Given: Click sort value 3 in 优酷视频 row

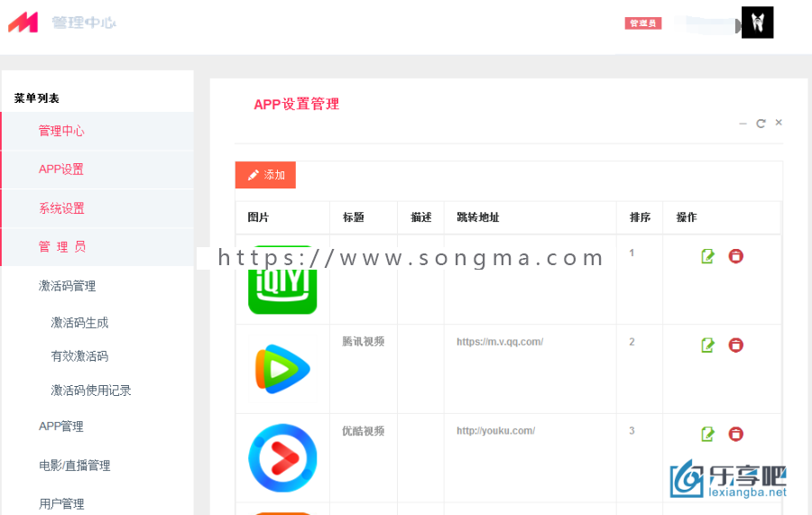Looking at the screenshot, I should (632, 430).
